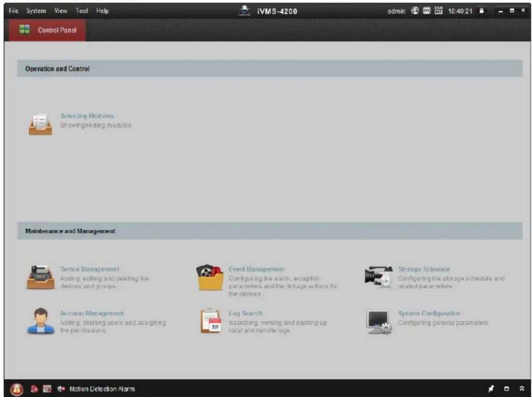Open the Account Management link
Viewport: 532px width, 397px height.
tap(92, 313)
